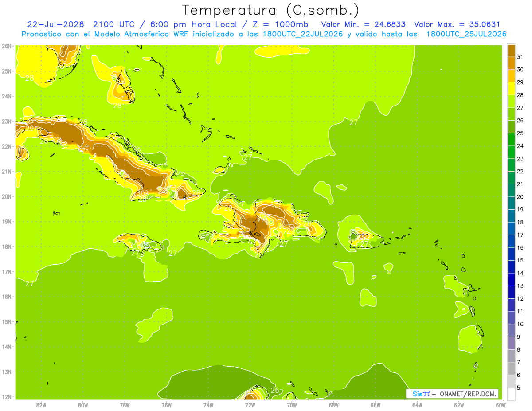This screenshot has width=532, height=411.
Task: Click the "74W" longitude axis label
Action: pyautogui.click(x=208, y=405)
